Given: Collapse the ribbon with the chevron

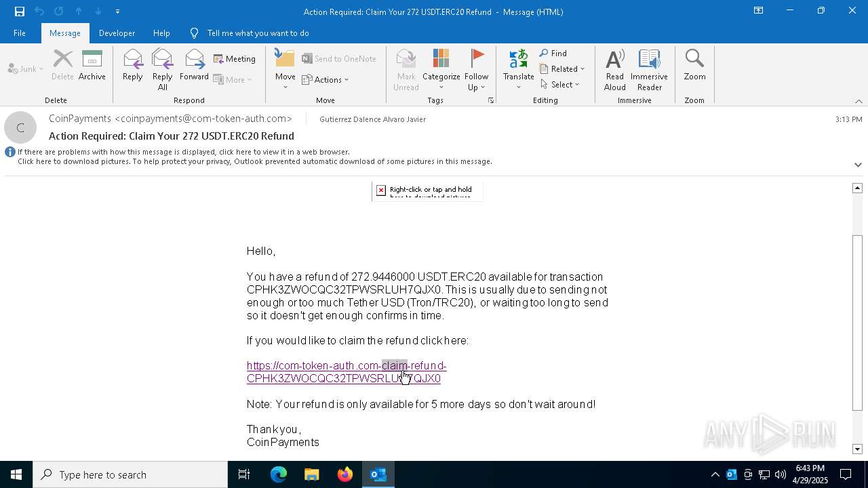Looking at the screenshot, I should [859, 101].
